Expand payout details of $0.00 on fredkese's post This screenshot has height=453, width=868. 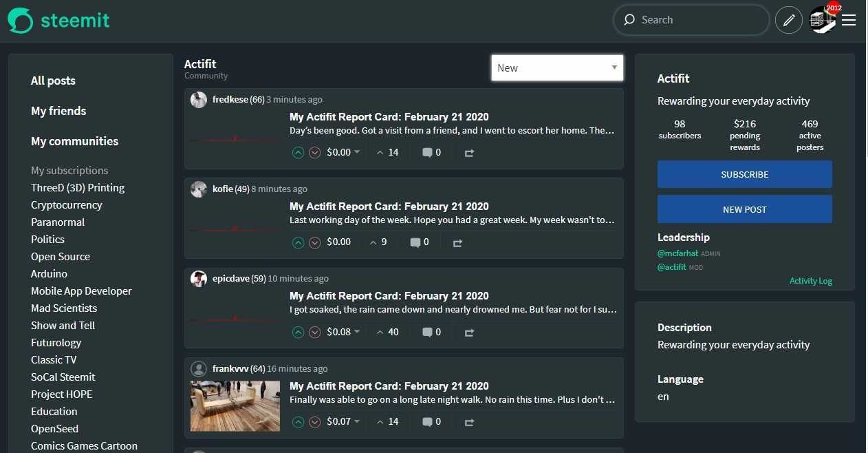[343, 153]
